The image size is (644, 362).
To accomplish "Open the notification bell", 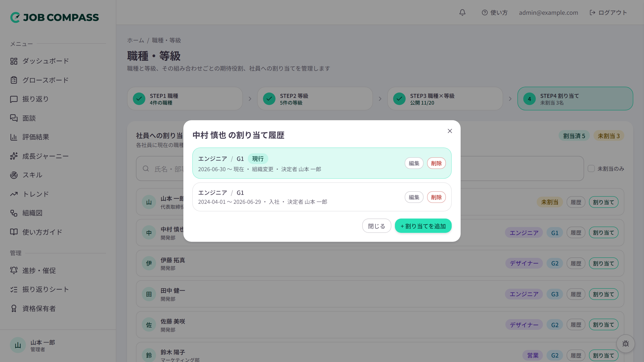I will (x=462, y=13).
